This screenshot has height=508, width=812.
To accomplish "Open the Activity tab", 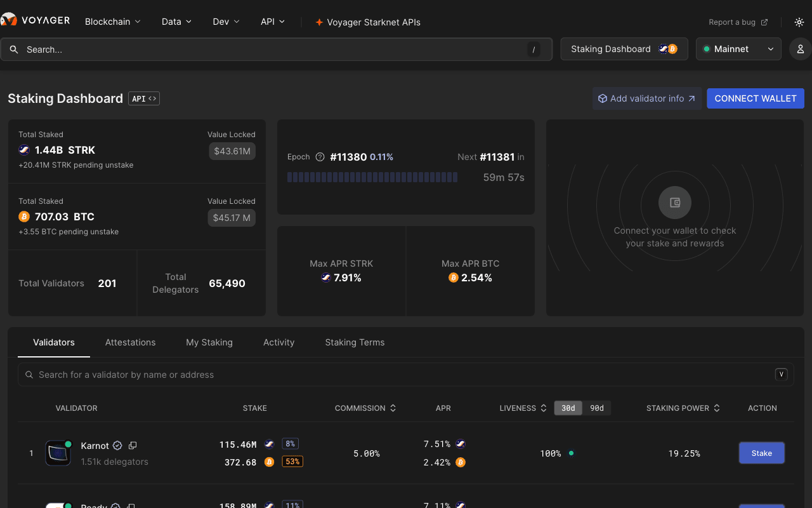I will 279,342.
